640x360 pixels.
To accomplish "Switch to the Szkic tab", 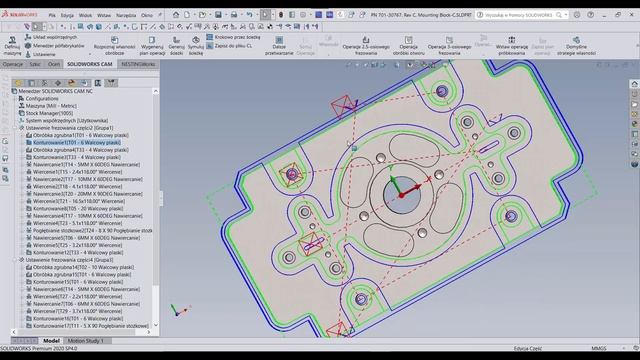I will [x=35, y=64].
